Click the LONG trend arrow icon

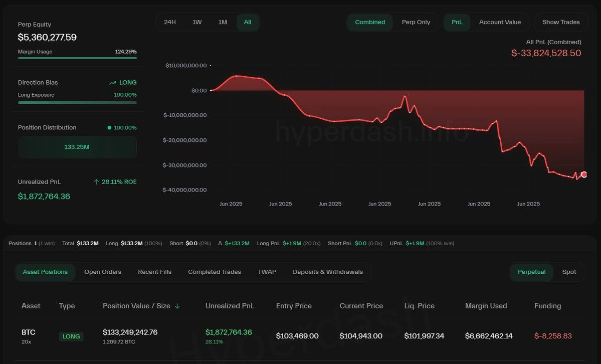pyautogui.click(x=113, y=82)
